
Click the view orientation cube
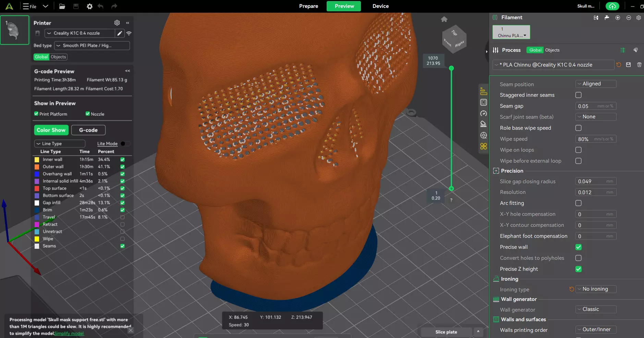454,39
